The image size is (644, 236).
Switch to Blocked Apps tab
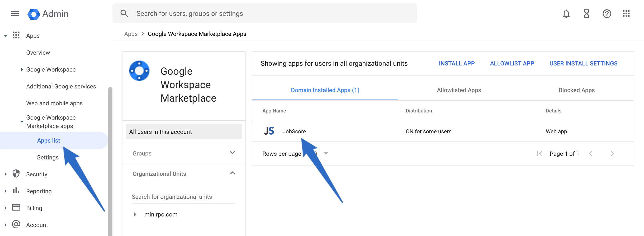(577, 90)
